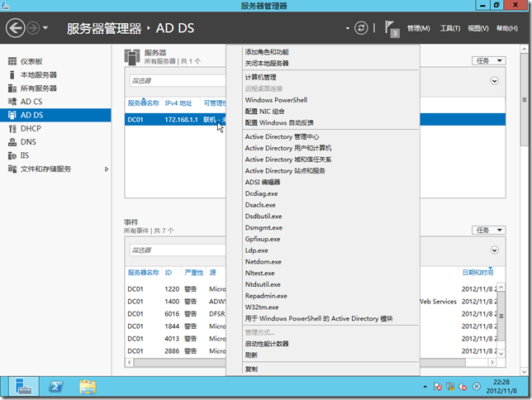Sort events by ID column

[169, 273]
